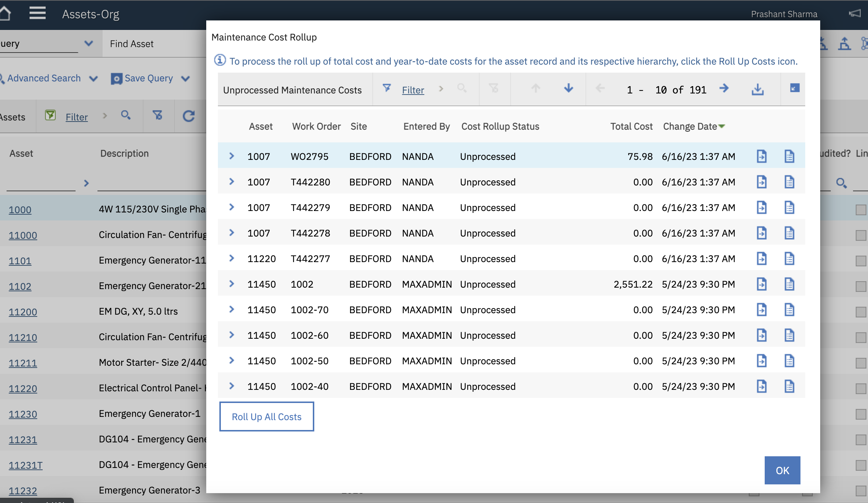Open the Save Query dropdown
The height and width of the screenshot is (503, 868).
click(x=185, y=78)
